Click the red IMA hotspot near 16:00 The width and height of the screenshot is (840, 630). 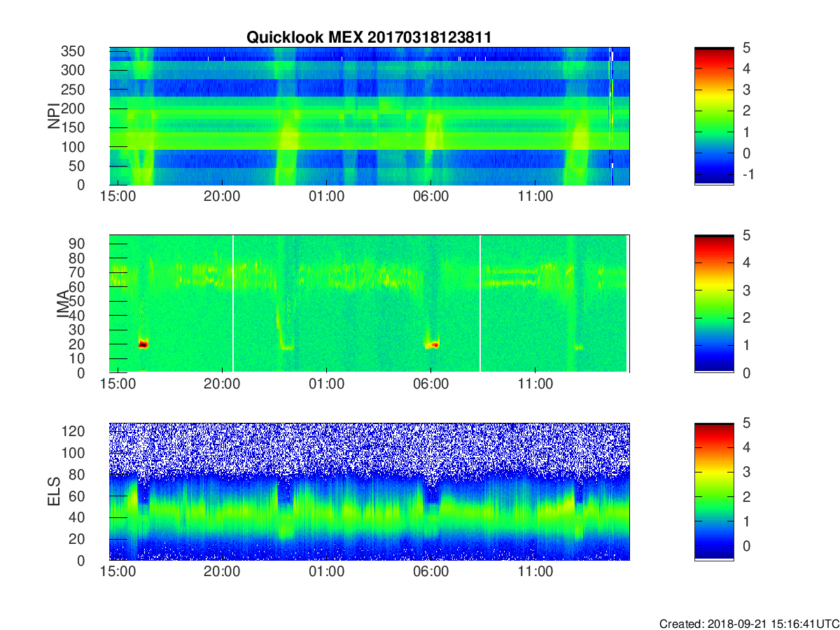pos(143,344)
